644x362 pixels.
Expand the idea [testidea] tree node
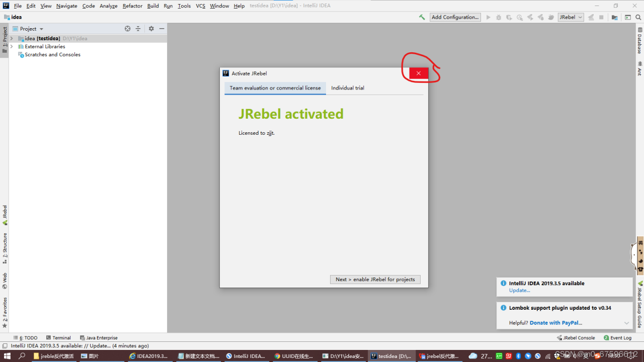(x=12, y=38)
